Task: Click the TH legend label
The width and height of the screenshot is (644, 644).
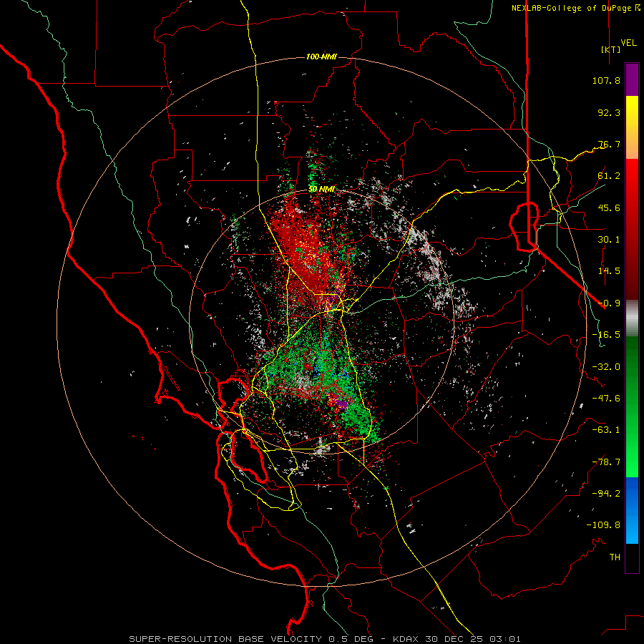Action: tap(615, 557)
